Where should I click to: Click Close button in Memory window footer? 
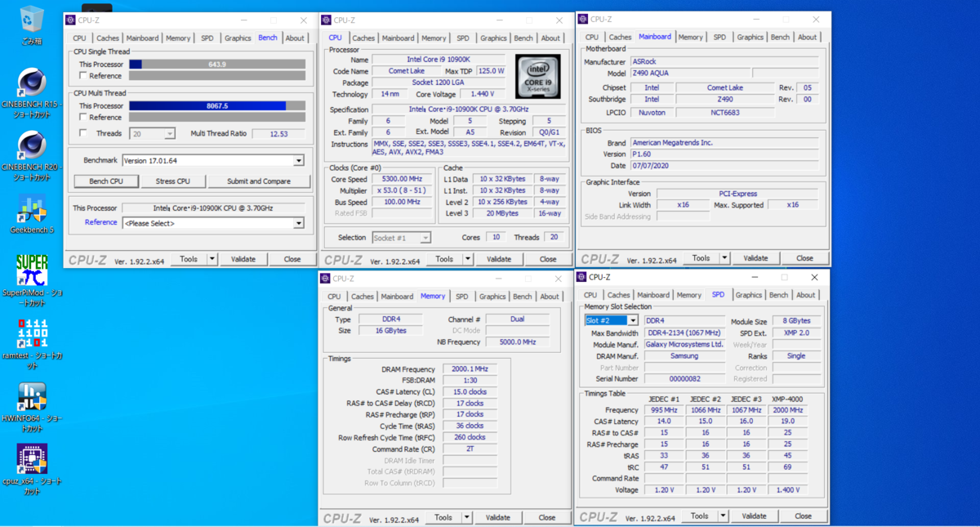tap(547, 517)
